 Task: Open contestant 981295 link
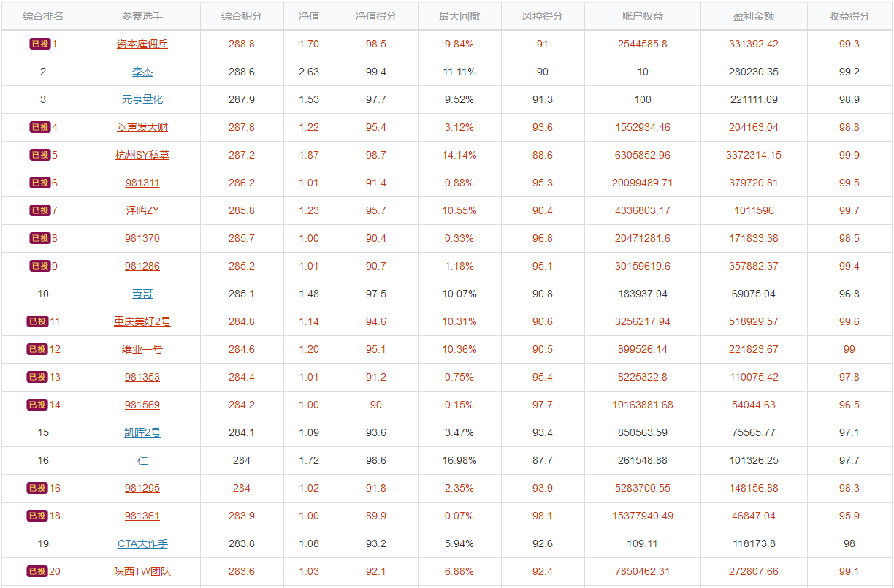(142, 488)
